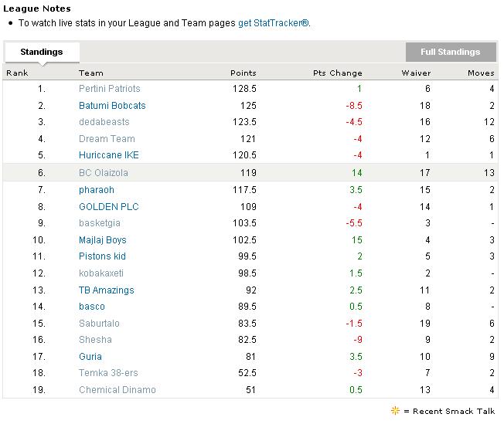Select the dedabeasts team

(104, 122)
